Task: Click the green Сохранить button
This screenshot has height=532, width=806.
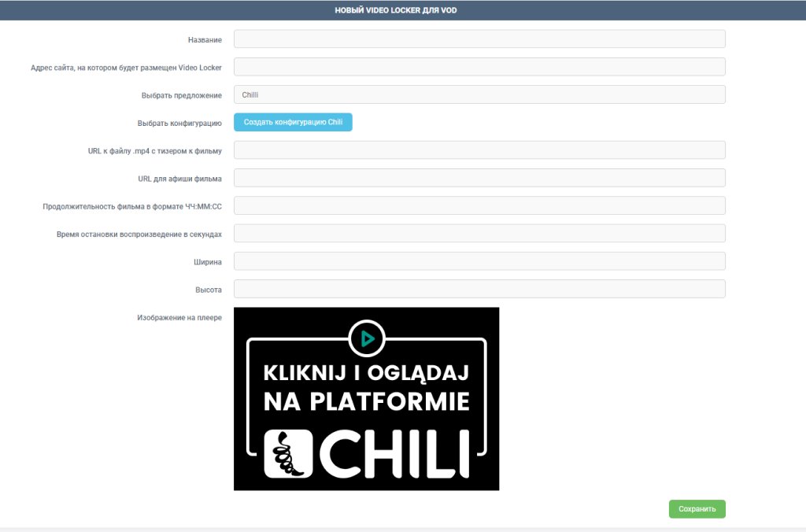Action: coord(697,509)
